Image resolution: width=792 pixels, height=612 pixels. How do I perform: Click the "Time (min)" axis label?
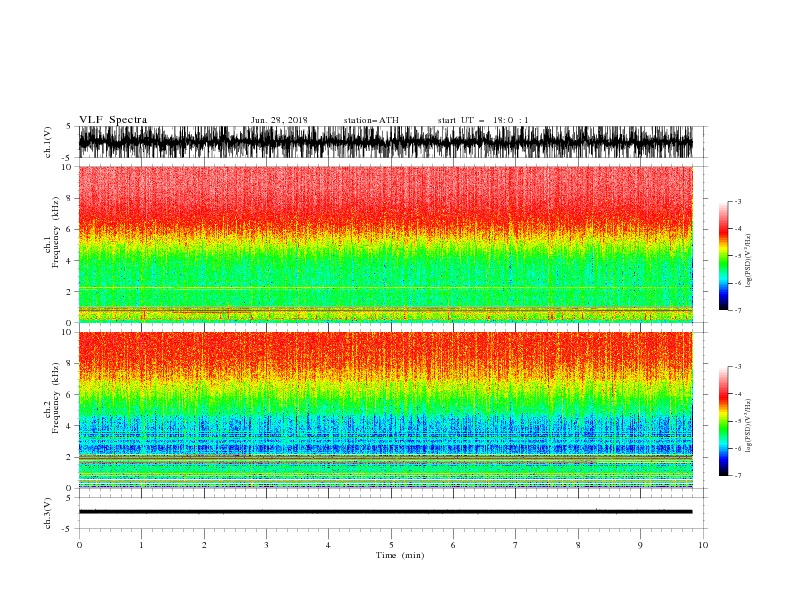(400, 555)
